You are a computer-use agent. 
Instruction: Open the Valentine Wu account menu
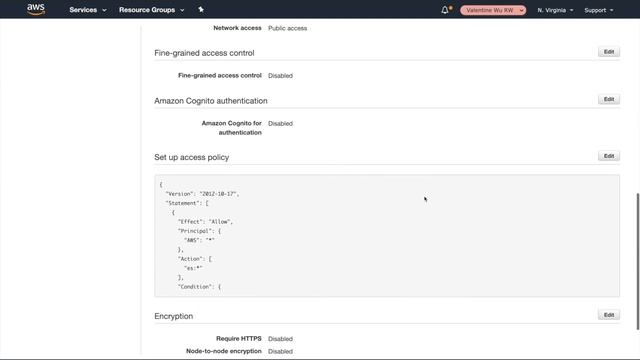[493, 10]
